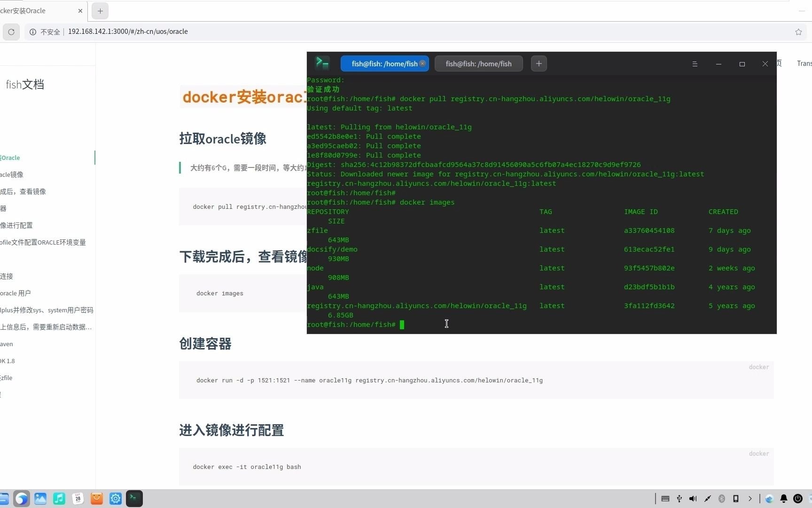
Task: Expand the tray with the arrow chevron
Action: click(750, 499)
